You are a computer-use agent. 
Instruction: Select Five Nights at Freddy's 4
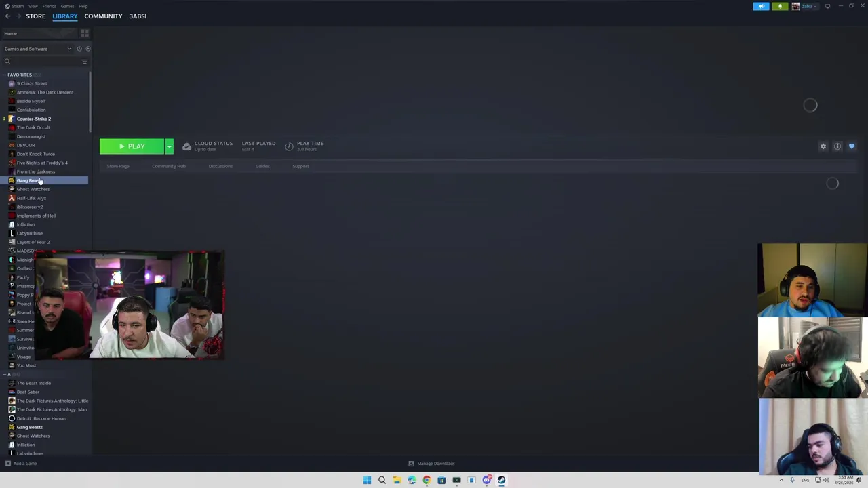[42, 163]
